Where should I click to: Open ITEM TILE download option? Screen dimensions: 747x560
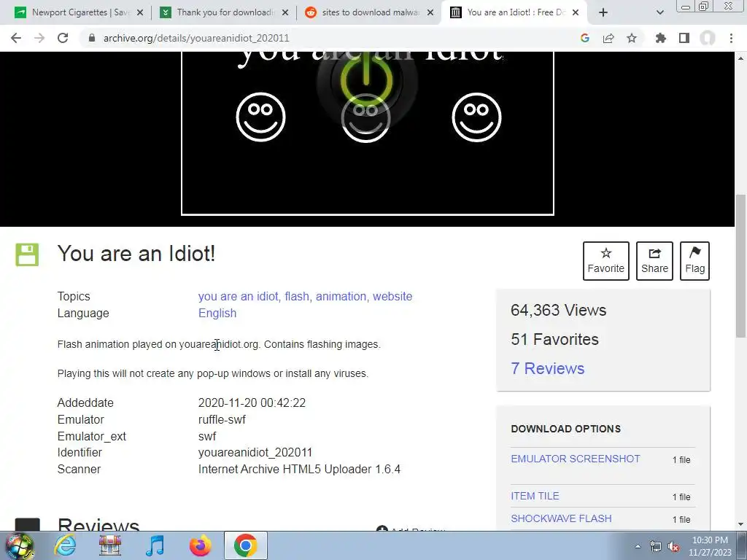pyautogui.click(x=535, y=496)
